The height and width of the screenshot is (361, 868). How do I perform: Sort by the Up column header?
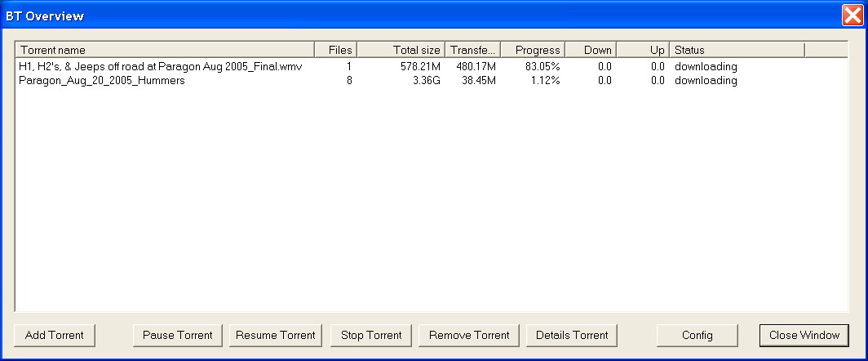coord(643,50)
